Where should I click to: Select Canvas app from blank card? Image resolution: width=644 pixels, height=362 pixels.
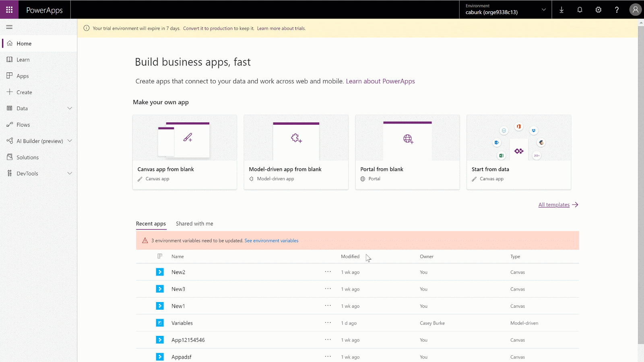coord(185,152)
